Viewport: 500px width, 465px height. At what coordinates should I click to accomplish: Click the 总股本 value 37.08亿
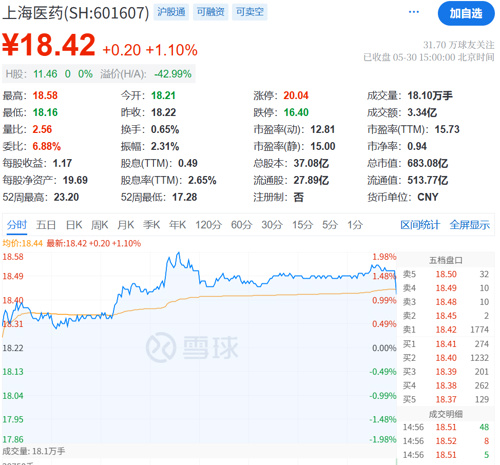point(311,163)
